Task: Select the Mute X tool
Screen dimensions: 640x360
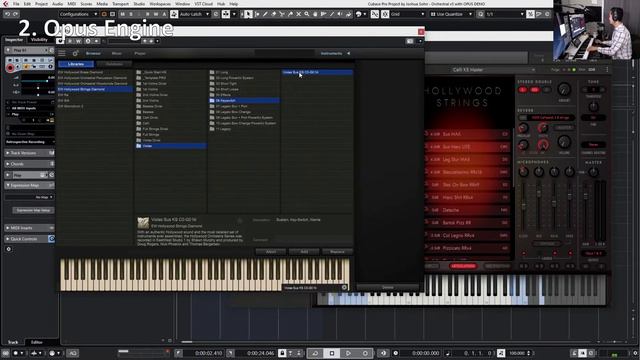Action: [x=298, y=14]
